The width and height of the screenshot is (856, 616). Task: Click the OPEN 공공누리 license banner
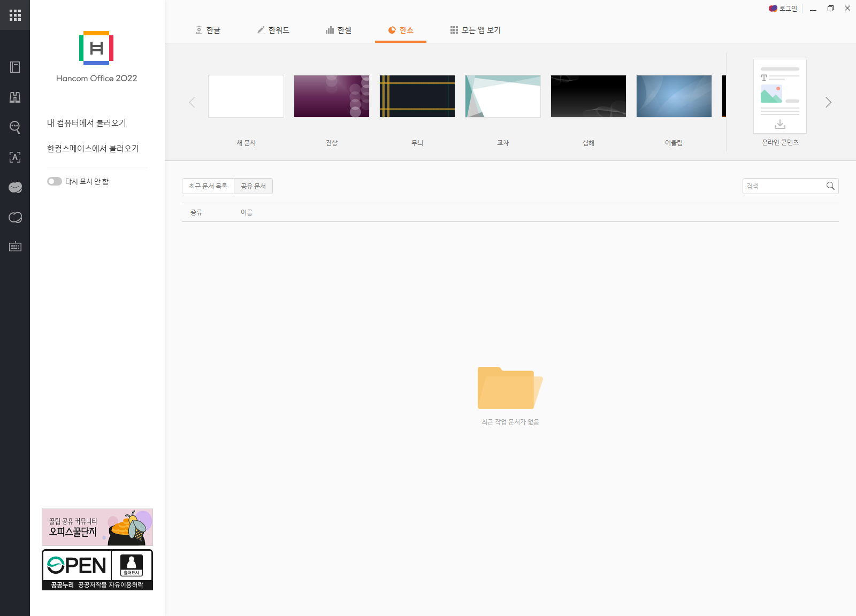[x=97, y=570]
